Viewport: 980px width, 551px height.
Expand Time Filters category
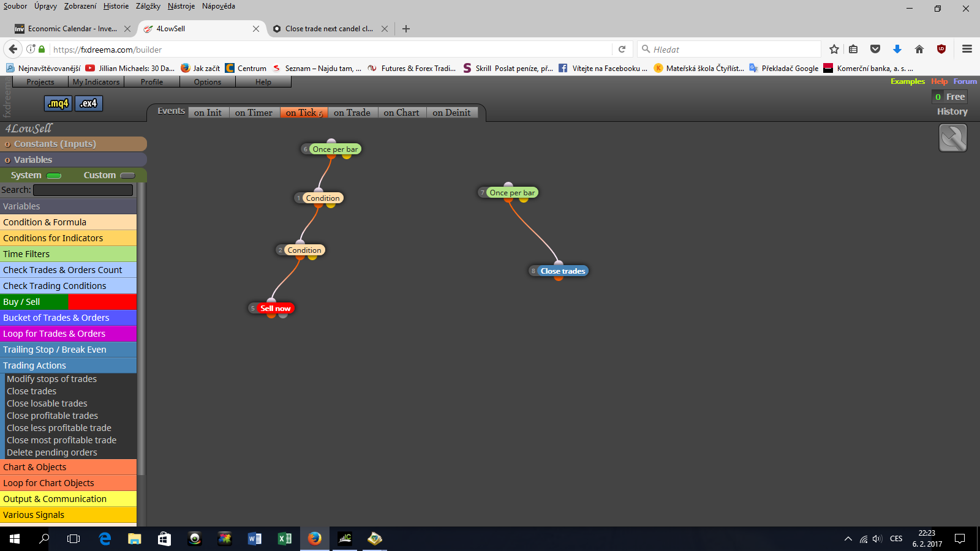pyautogui.click(x=68, y=254)
